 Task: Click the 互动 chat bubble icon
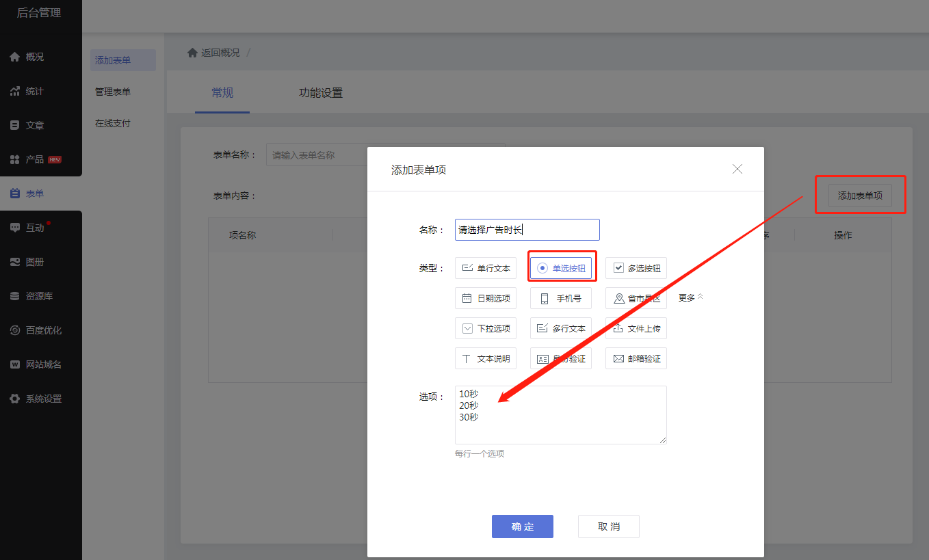(x=14, y=228)
